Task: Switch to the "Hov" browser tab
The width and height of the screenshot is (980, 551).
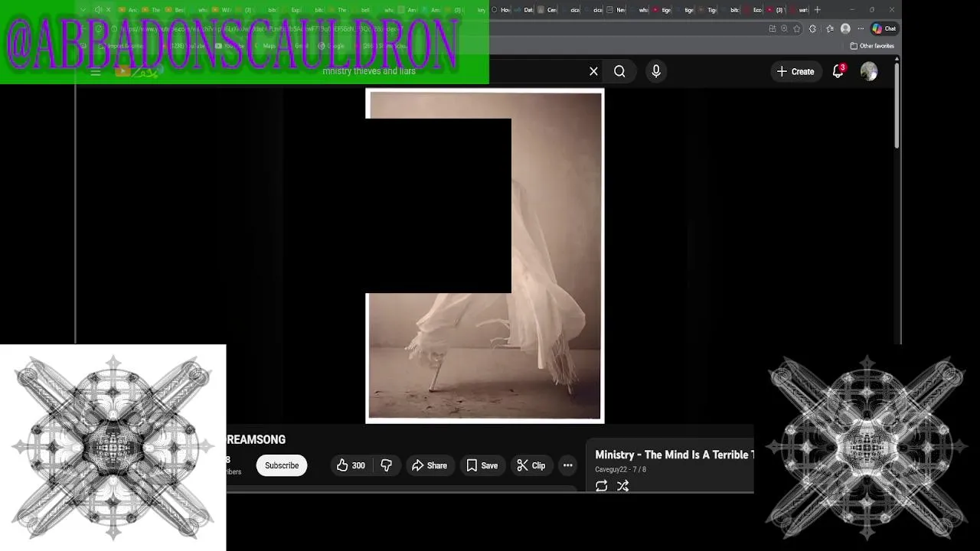Action: click(500, 10)
